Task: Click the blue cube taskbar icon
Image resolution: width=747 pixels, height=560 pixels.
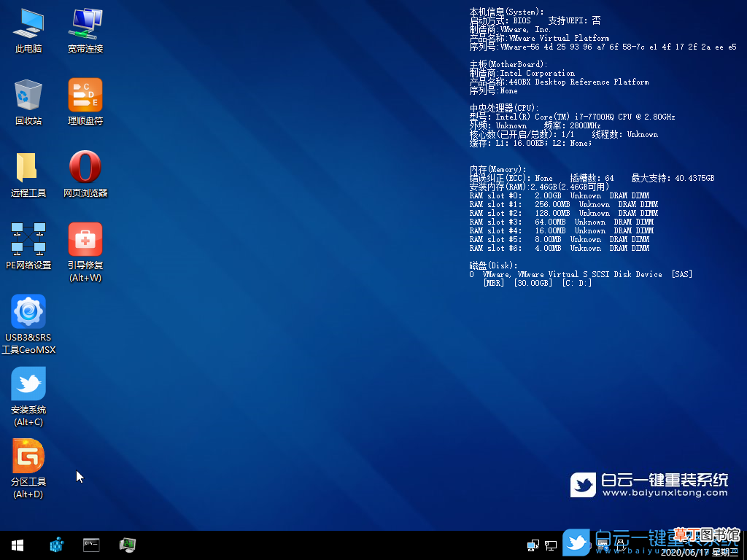Action: pyautogui.click(x=57, y=545)
